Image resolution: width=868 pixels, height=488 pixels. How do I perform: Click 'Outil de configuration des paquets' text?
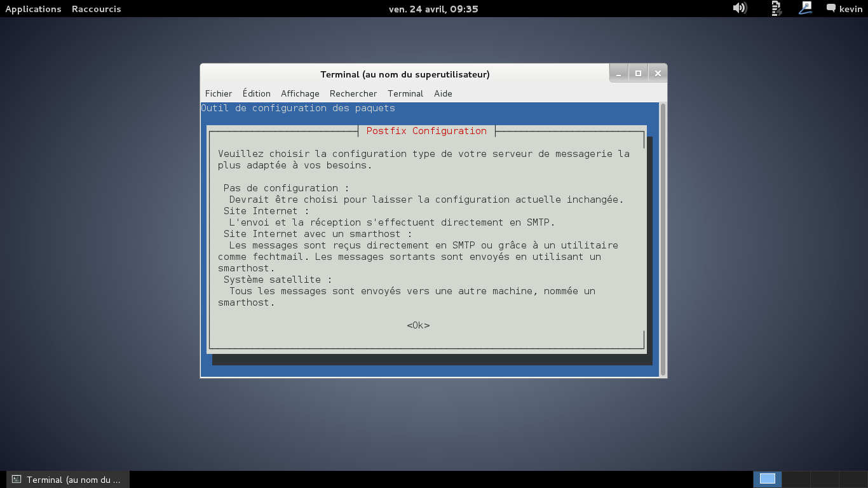point(298,108)
